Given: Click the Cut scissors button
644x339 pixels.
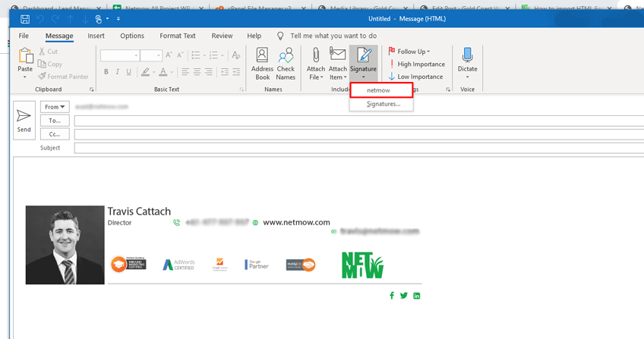Looking at the screenshot, I should [x=49, y=52].
